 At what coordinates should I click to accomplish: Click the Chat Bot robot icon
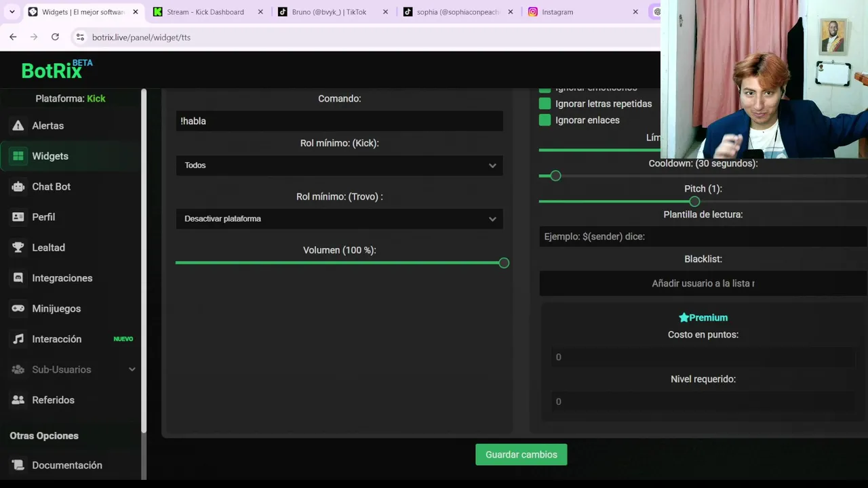tap(18, 186)
